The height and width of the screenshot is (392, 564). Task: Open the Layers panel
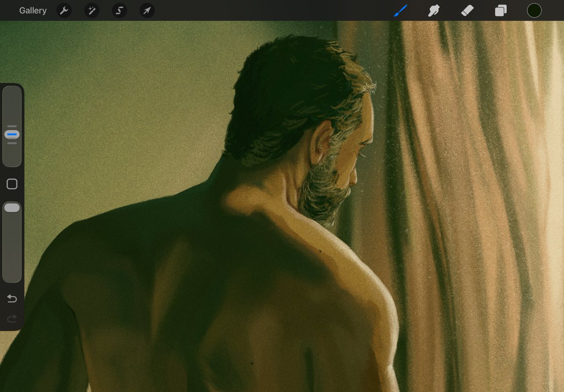click(x=501, y=10)
